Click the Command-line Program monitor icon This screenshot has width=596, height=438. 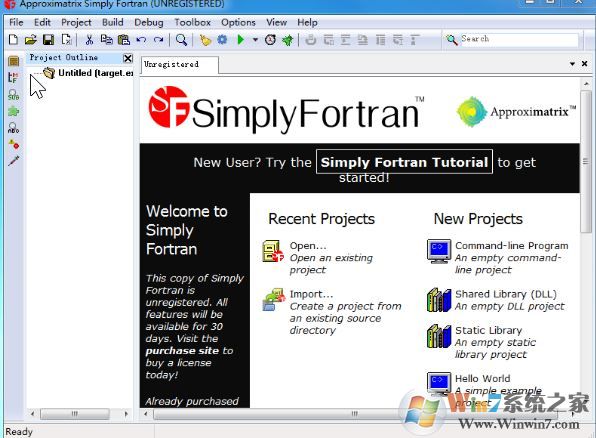pyautogui.click(x=439, y=251)
